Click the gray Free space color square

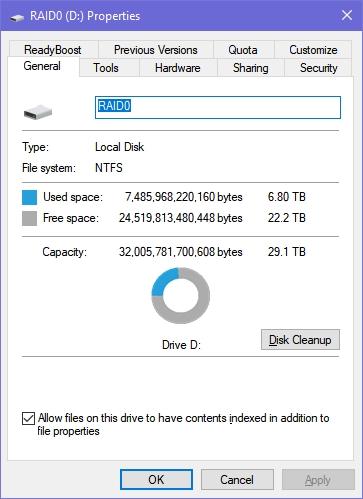pos(29,219)
